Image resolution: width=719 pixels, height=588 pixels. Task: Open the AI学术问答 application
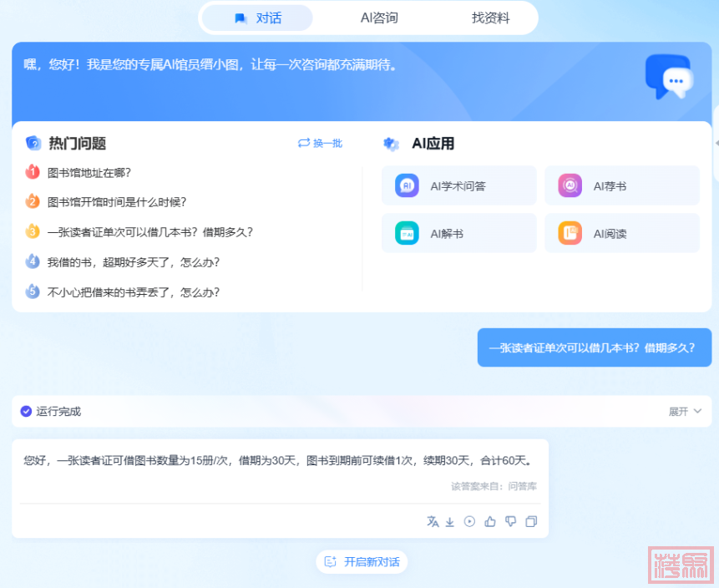pyautogui.click(x=458, y=185)
